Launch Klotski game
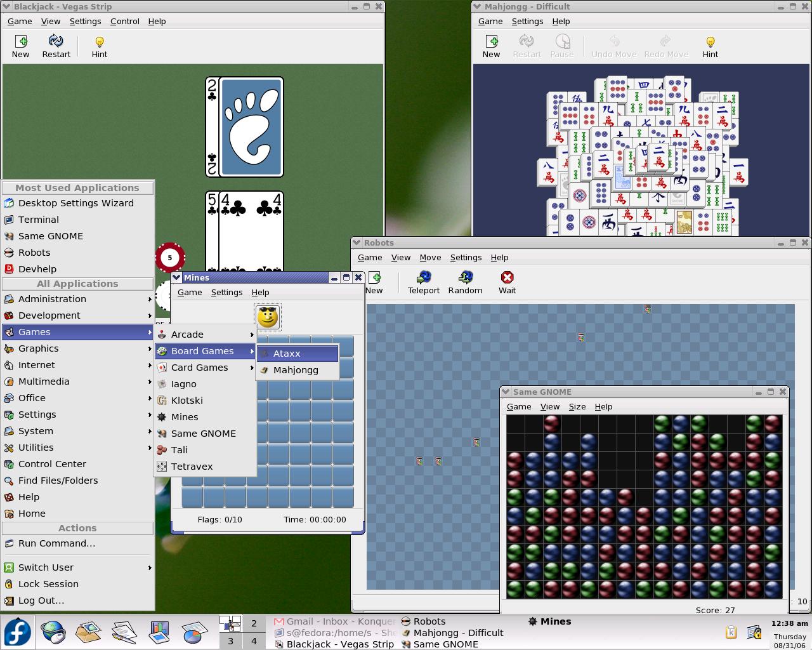Viewport: 812px width, 650px height. tap(205, 401)
